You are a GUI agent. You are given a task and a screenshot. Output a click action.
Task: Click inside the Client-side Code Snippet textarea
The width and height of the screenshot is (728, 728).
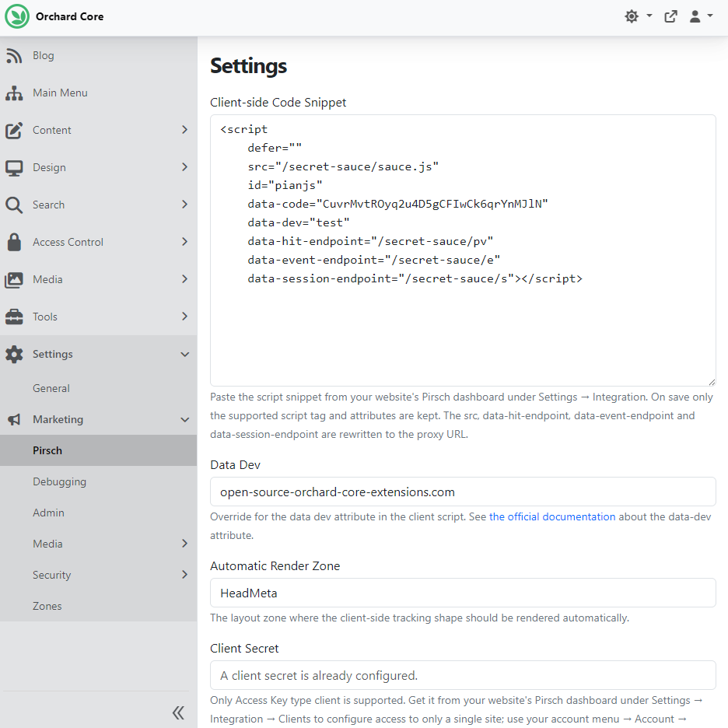[463, 250]
